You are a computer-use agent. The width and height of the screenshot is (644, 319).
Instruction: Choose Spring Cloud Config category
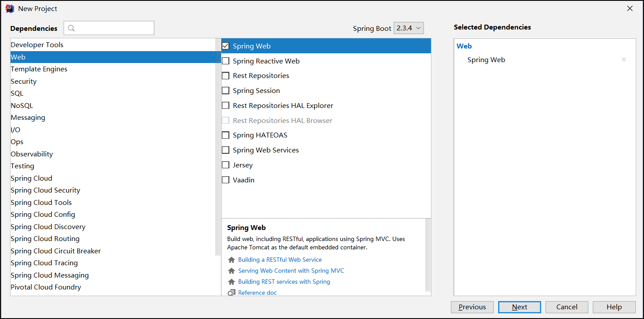click(113, 215)
